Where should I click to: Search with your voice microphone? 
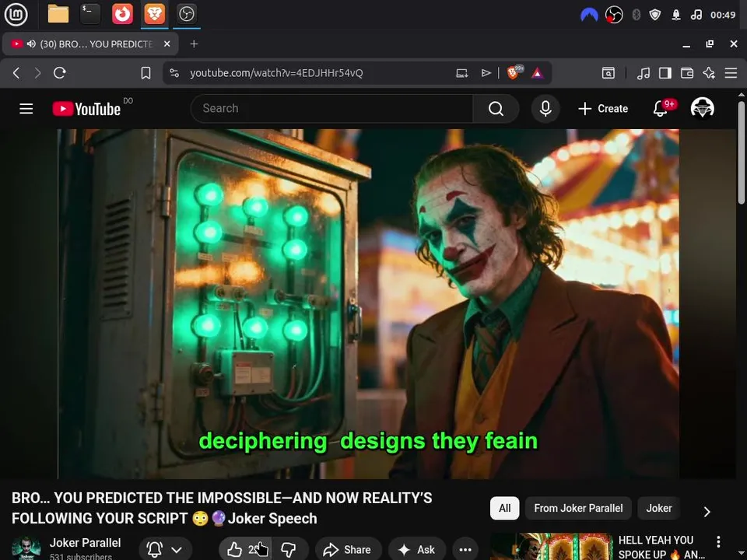click(545, 109)
